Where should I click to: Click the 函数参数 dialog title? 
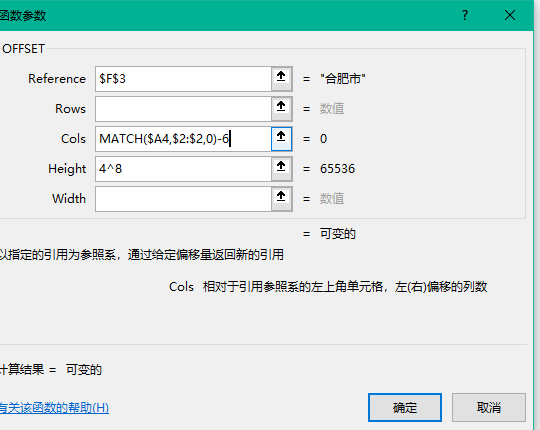tap(23, 15)
